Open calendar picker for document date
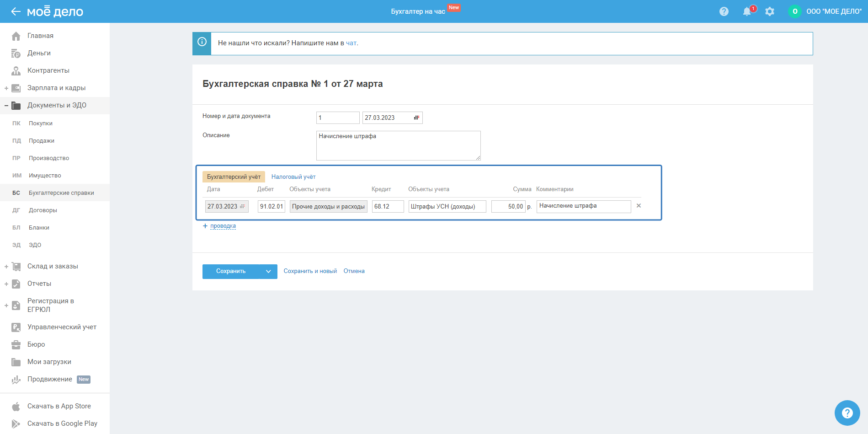Screen dimensions: 868x434 tap(416, 118)
